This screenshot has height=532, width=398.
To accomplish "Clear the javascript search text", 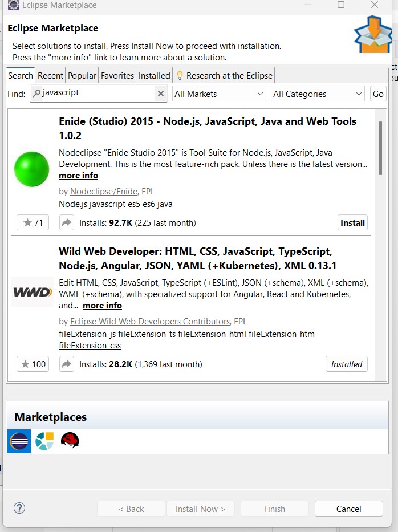I will tap(161, 94).
